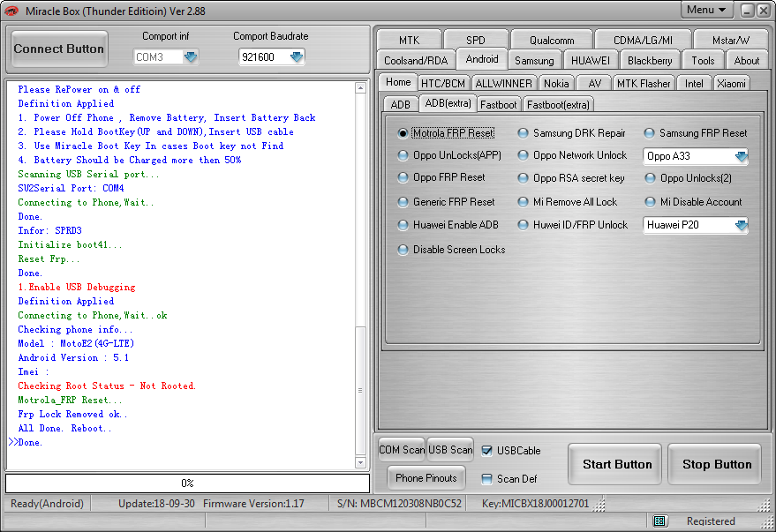The width and height of the screenshot is (776, 532).
Task: Click the status bar grid icon beside Registered
Action: 659,521
